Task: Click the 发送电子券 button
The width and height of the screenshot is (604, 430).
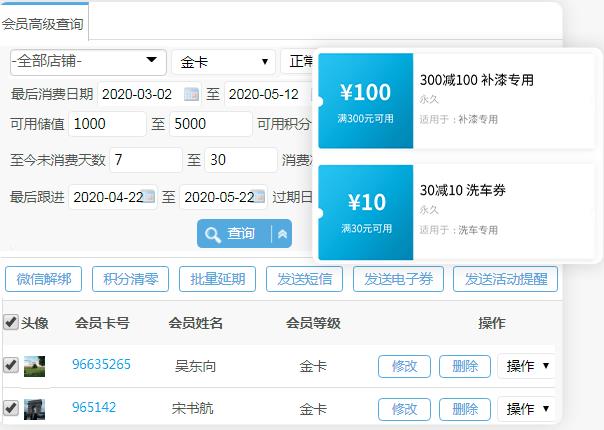Action: click(x=398, y=279)
